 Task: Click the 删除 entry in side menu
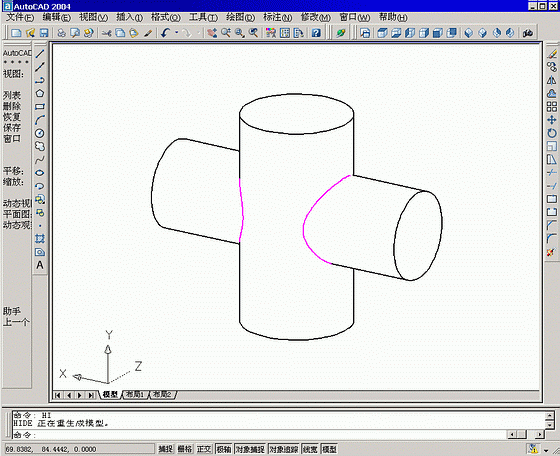(12, 106)
